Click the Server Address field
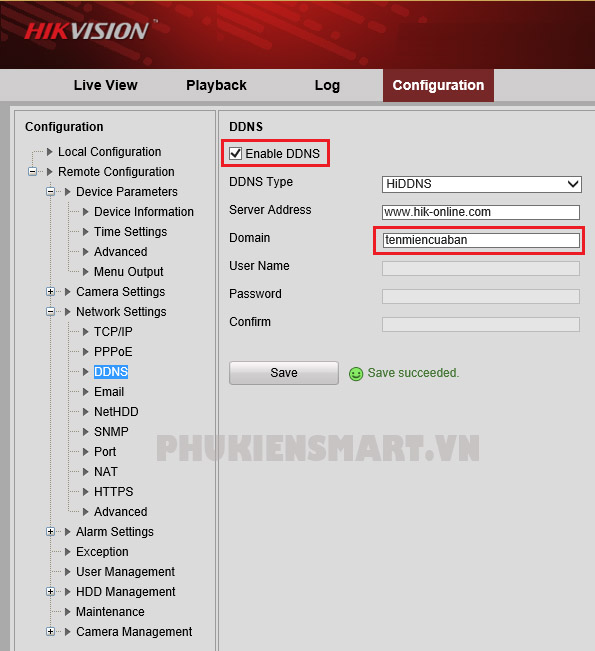 pyautogui.click(x=481, y=212)
